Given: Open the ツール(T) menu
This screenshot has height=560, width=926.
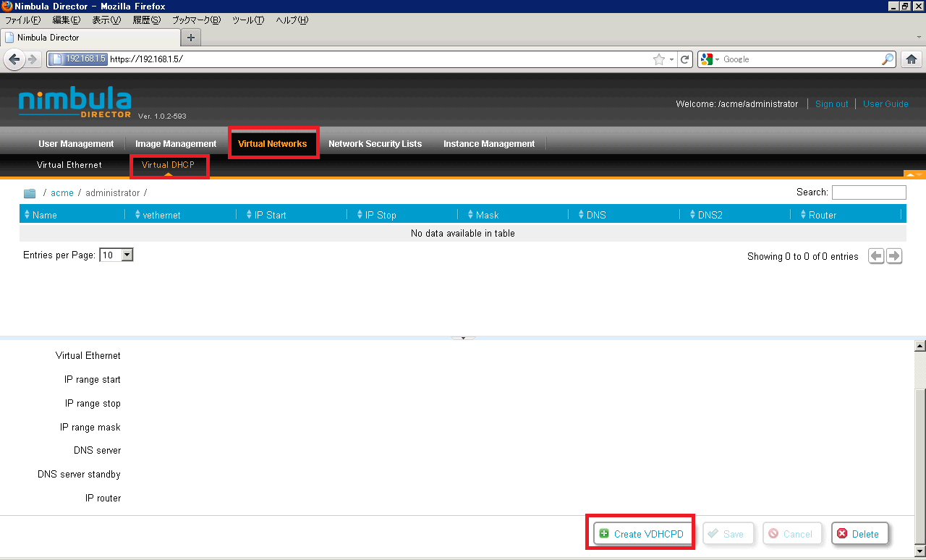Looking at the screenshot, I should click(248, 20).
